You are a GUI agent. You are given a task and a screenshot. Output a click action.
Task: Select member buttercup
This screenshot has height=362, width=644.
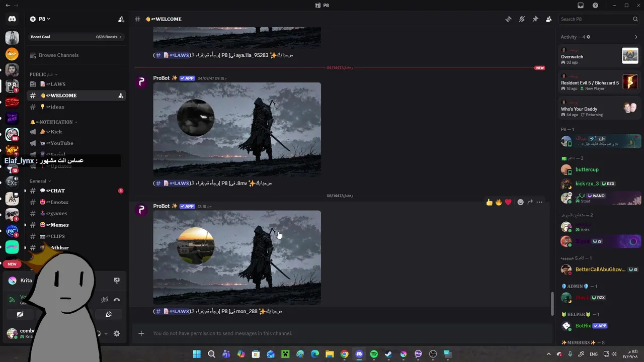tap(599, 170)
